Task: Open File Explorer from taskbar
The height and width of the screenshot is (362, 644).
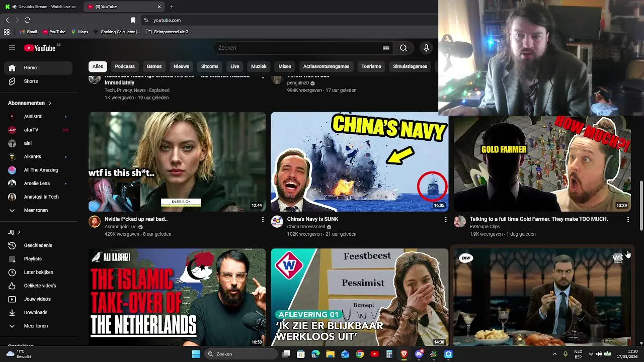Action: 330,354
